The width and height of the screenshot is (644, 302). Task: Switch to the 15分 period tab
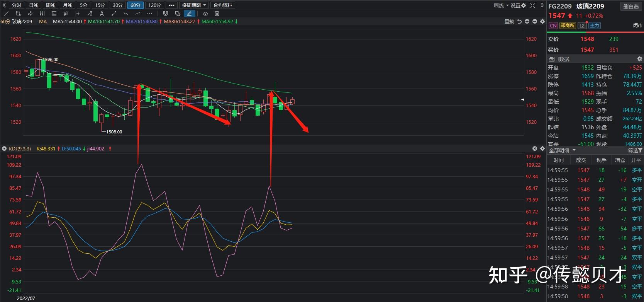pyautogui.click(x=100, y=5)
